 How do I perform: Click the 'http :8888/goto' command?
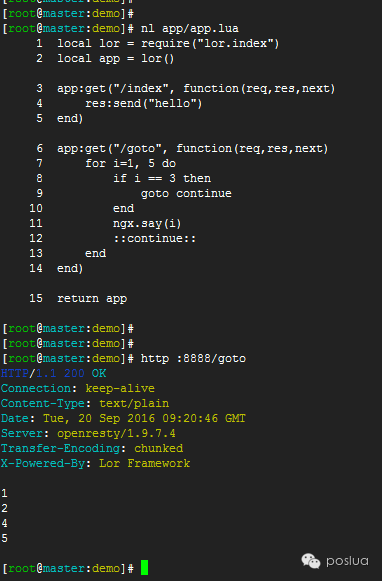(193, 358)
